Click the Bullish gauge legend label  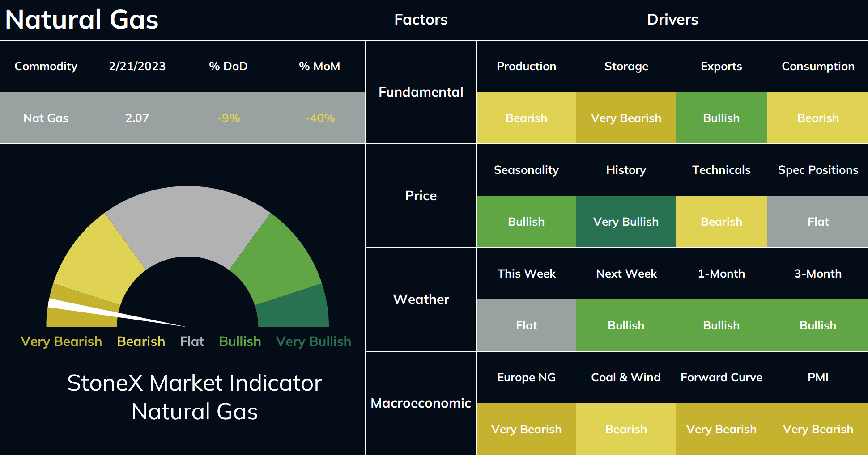(240, 341)
